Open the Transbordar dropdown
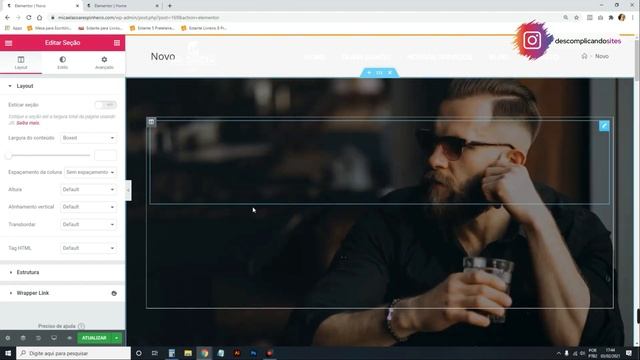 tap(89, 224)
